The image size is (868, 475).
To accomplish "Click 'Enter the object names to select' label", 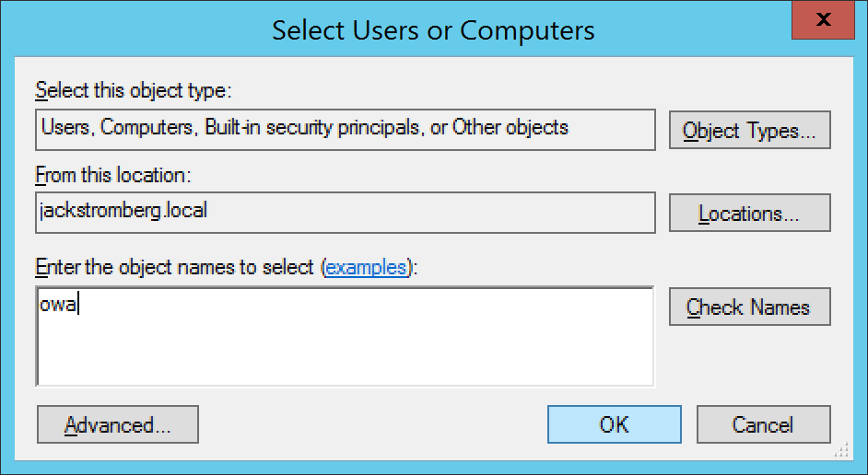I will pyautogui.click(x=176, y=268).
